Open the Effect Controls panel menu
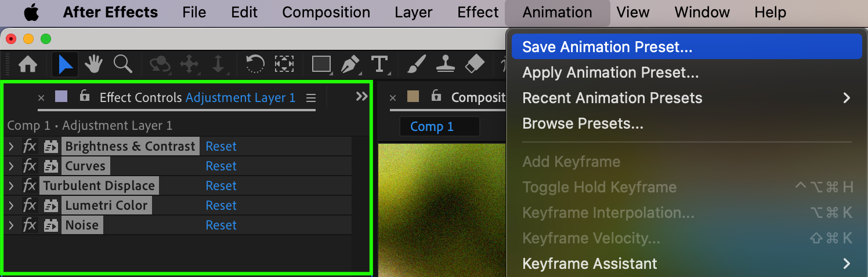The image size is (868, 277). (x=311, y=98)
